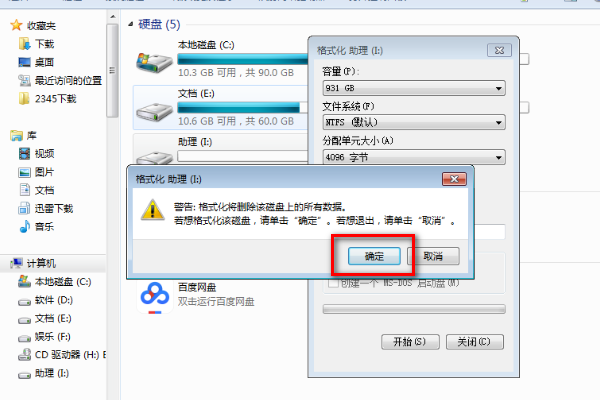Select the 文档 (E:) drive icon in the main pane
The height and width of the screenshot is (400, 600).
(155, 112)
